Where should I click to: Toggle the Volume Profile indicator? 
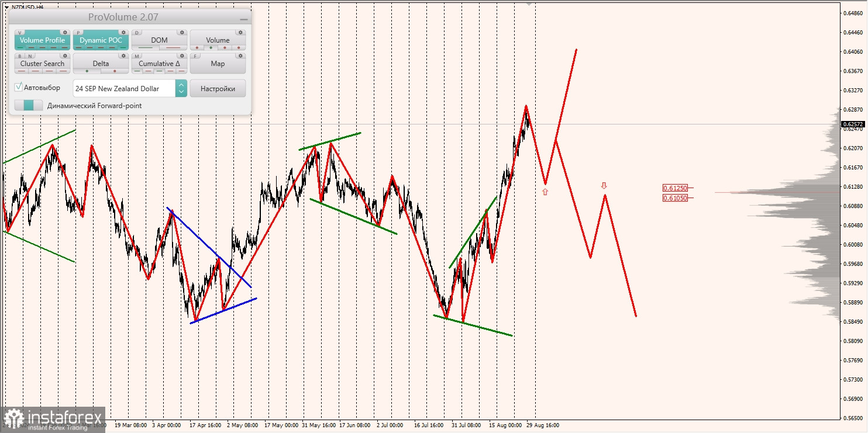42,40
